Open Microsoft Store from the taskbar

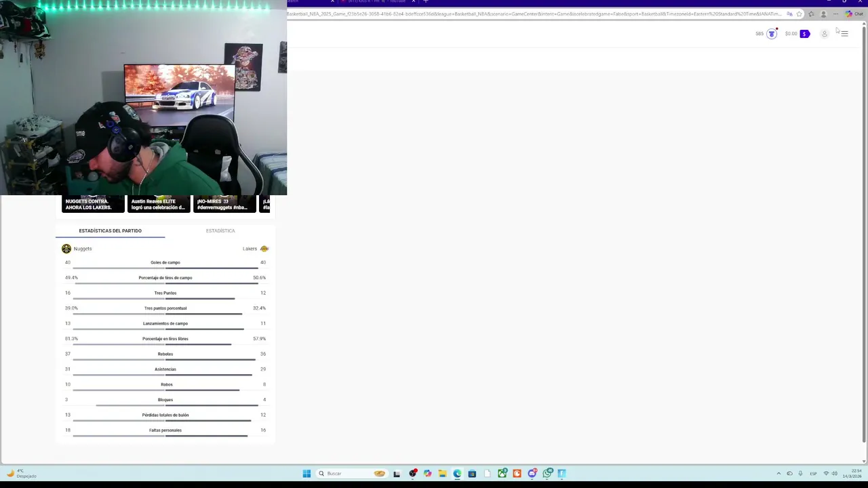pos(472,474)
